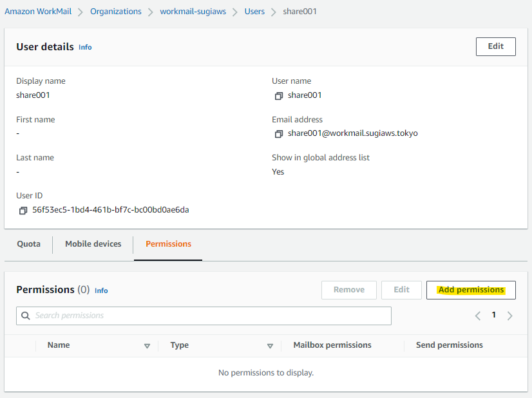Click Edit button in User details
This screenshot has height=398, width=532.
pyautogui.click(x=496, y=46)
